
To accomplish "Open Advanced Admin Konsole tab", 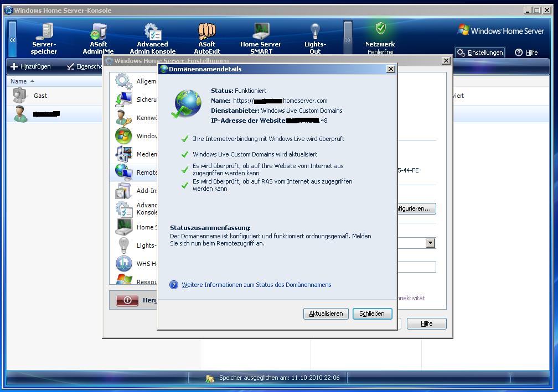I will point(153,38).
